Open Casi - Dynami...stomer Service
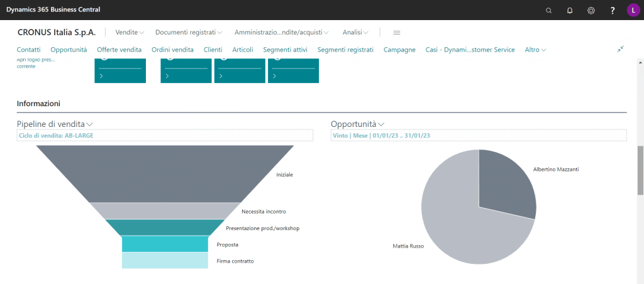Image resolution: width=644 pixels, height=284 pixels. point(470,50)
